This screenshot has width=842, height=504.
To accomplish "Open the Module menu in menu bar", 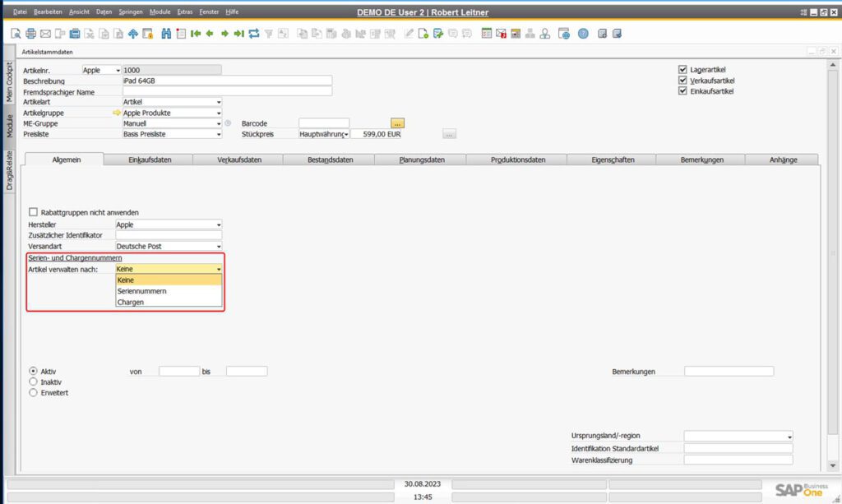I will pyautogui.click(x=160, y=12).
